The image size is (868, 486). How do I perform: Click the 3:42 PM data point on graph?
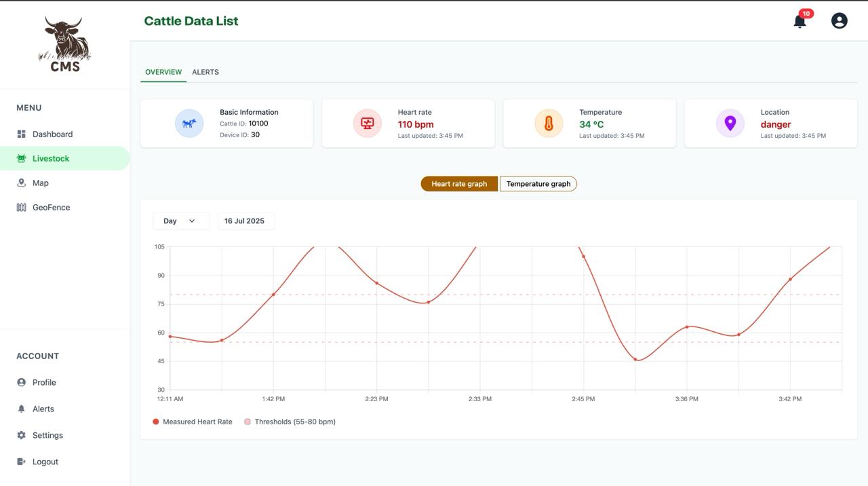[x=790, y=280]
